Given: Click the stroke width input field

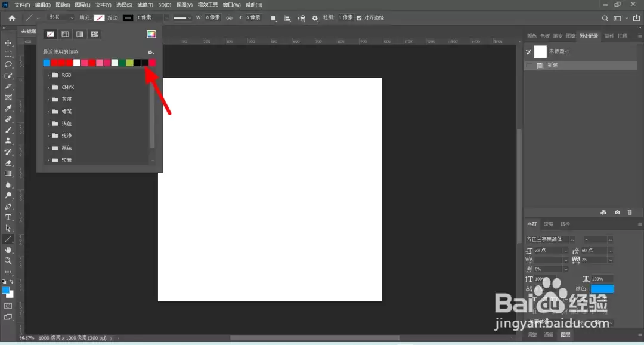Looking at the screenshot, I should (x=150, y=18).
